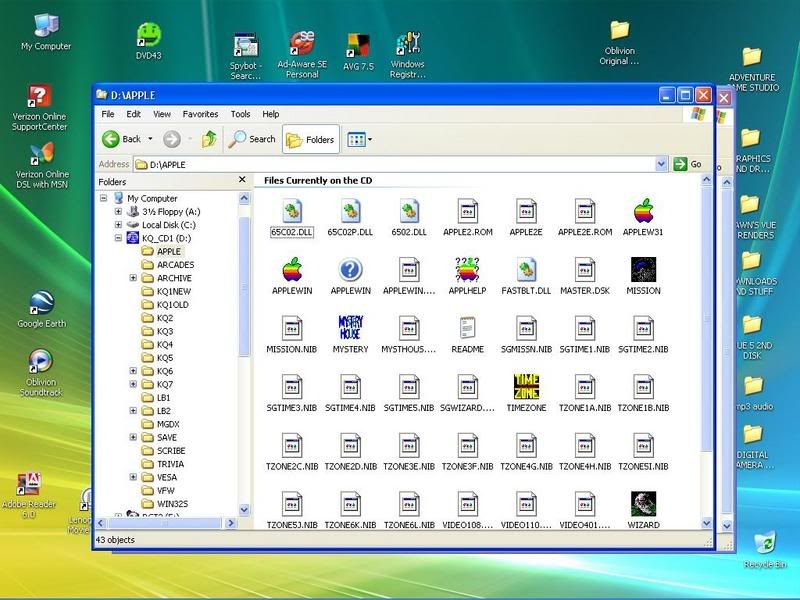Open the Edit menu

tap(134, 114)
